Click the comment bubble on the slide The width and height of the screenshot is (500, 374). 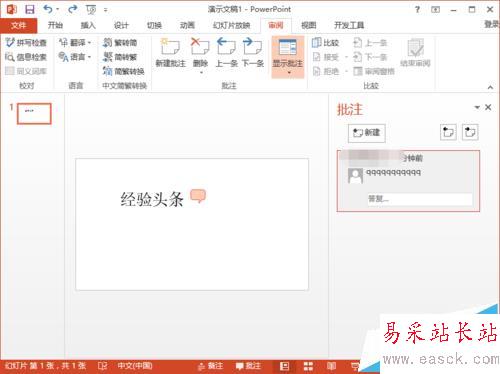coord(198,196)
